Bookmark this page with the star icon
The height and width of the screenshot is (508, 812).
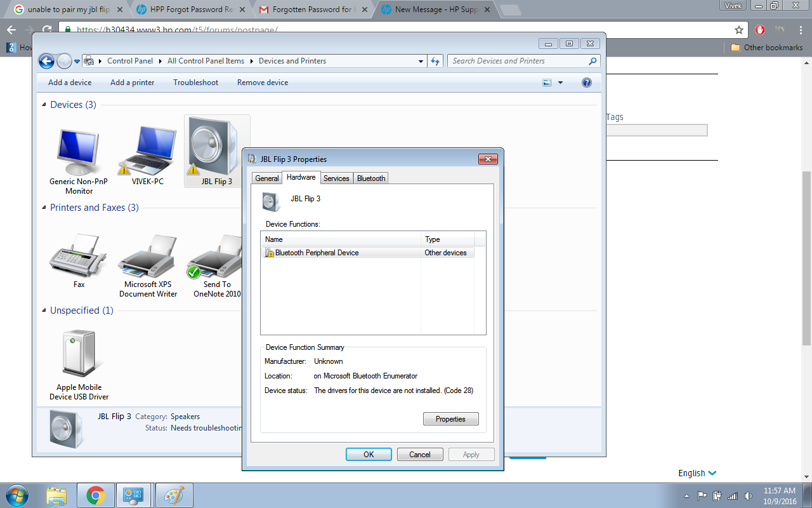tap(739, 30)
